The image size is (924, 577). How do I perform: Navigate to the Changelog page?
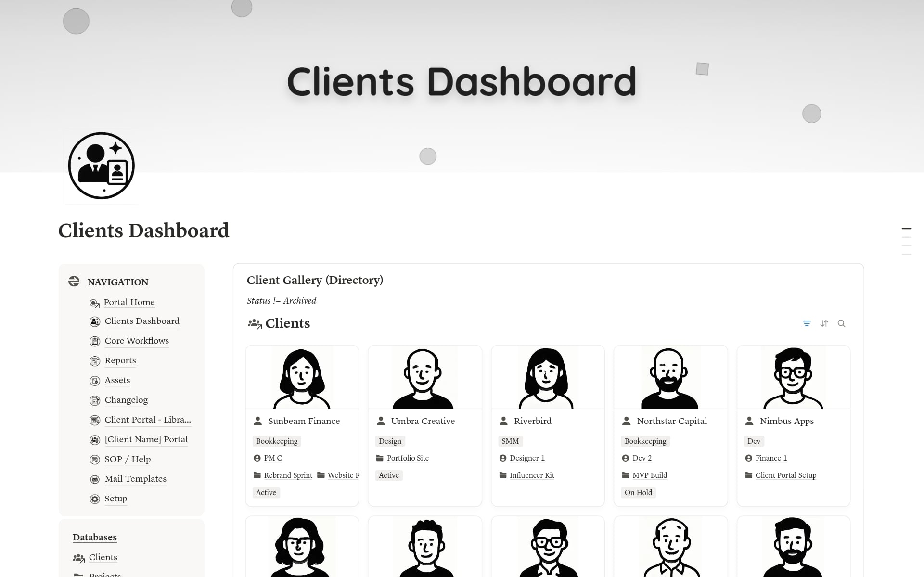(126, 400)
